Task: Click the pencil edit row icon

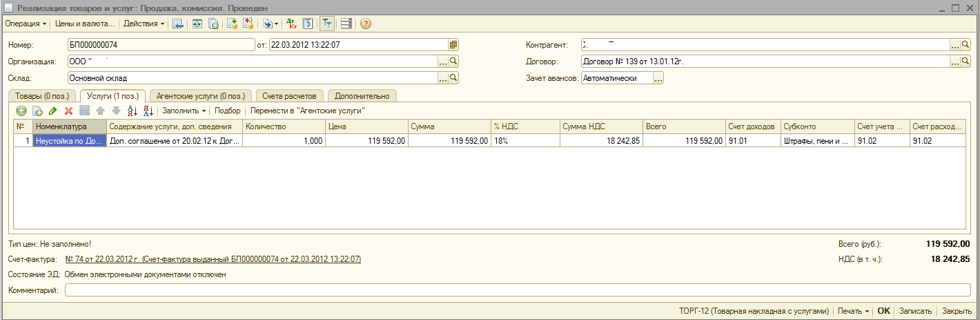Action: tap(53, 111)
